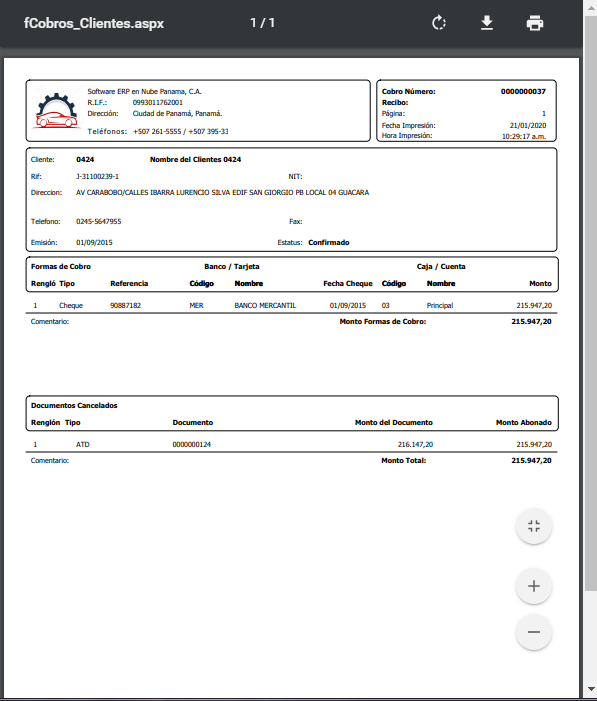Click the cheque reference 90887182
This screenshot has height=701, width=597.
point(125,305)
